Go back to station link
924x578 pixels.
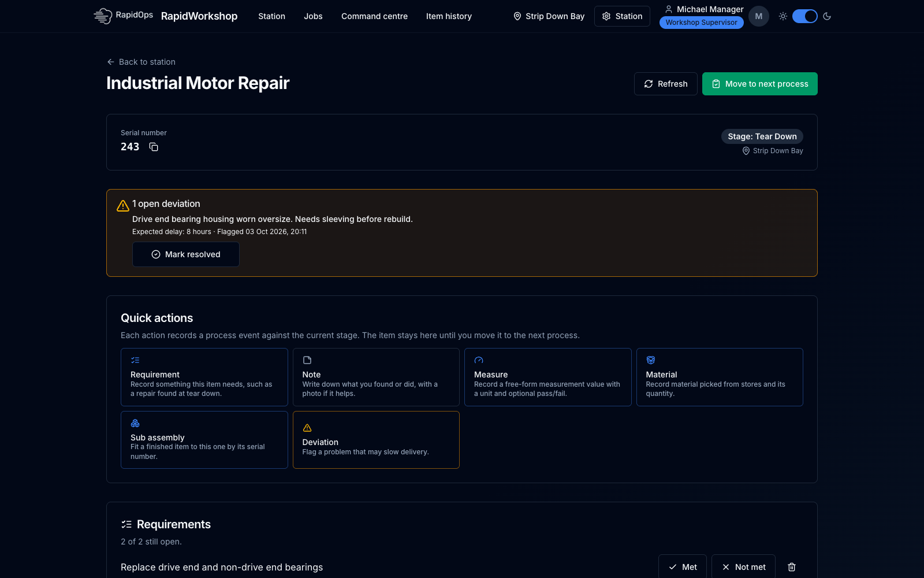click(141, 62)
